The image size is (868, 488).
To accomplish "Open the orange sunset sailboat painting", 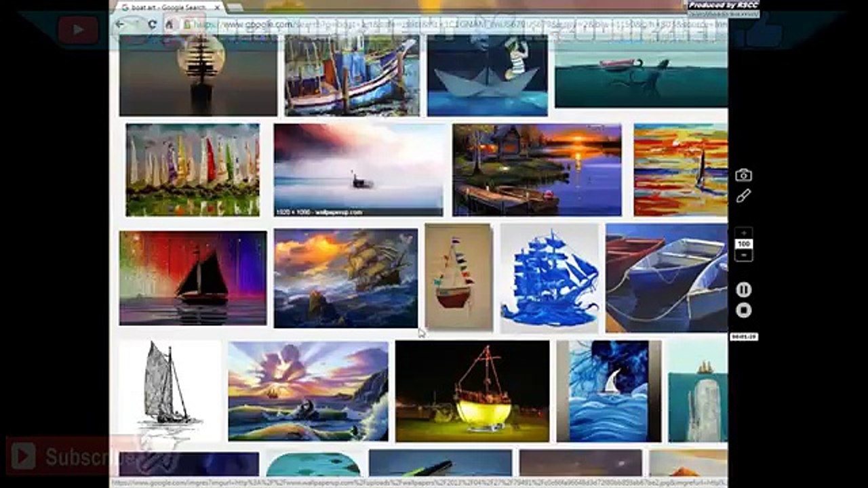I will pyautogui.click(x=681, y=170).
